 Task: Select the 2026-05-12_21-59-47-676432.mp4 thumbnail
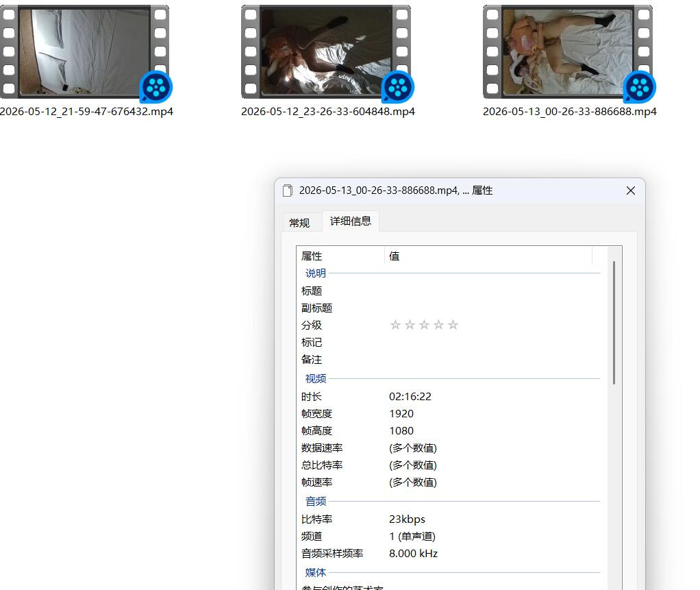[x=85, y=52]
